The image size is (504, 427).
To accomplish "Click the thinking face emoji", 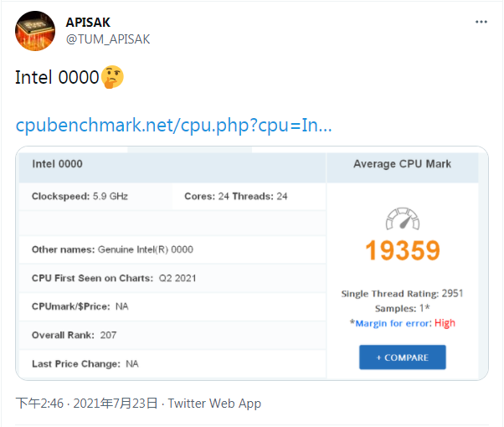I will click(x=112, y=77).
